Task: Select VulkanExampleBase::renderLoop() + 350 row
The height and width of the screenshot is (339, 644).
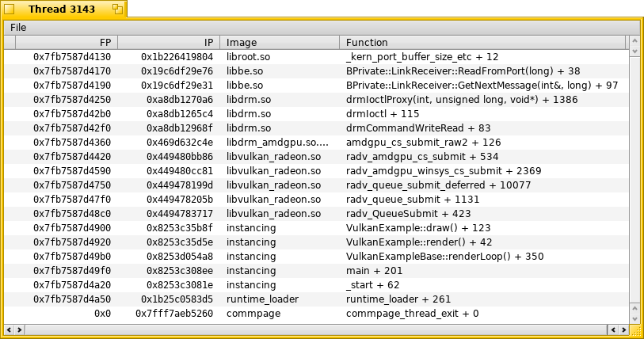Action: [316, 257]
